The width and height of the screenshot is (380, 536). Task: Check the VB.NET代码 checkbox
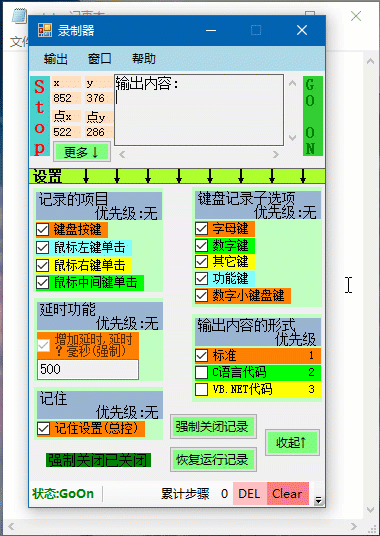click(x=202, y=390)
